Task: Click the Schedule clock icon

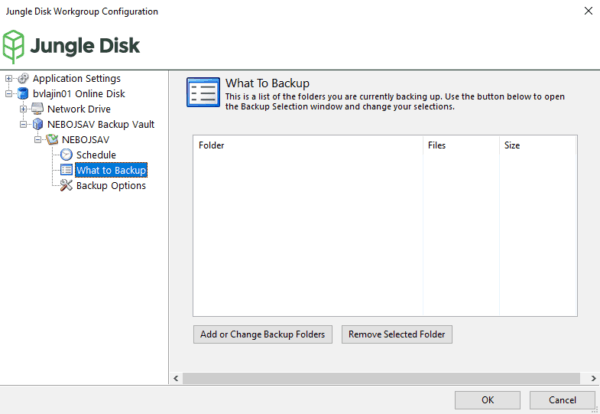Action: click(x=66, y=155)
